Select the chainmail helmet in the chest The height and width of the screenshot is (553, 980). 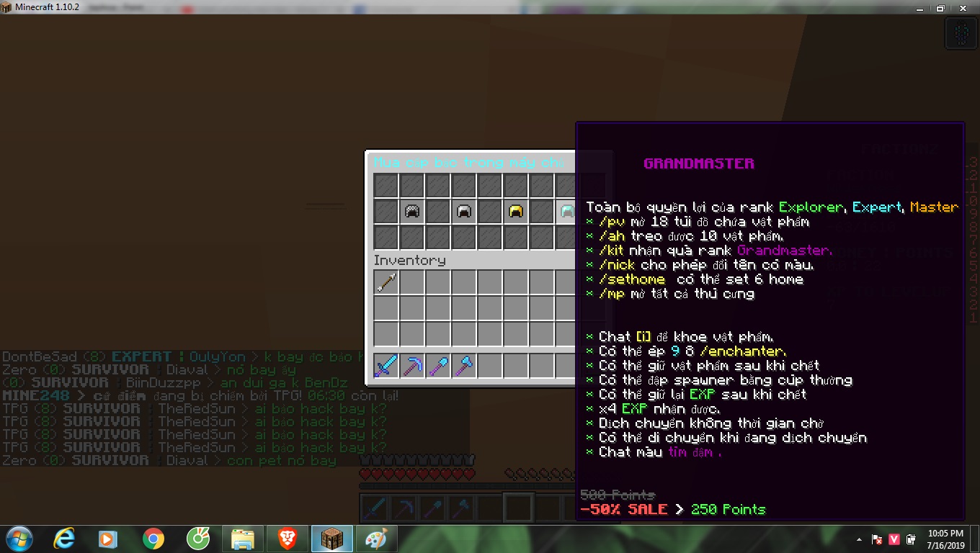tap(412, 212)
